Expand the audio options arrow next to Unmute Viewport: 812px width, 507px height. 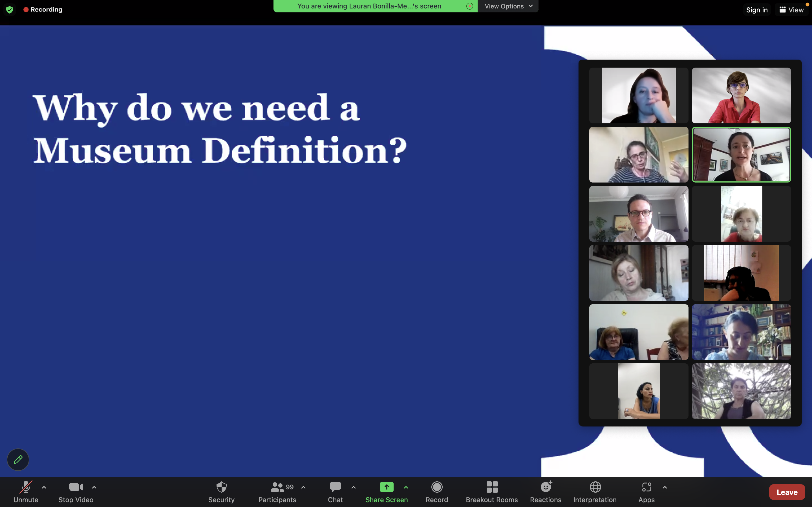point(44,487)
